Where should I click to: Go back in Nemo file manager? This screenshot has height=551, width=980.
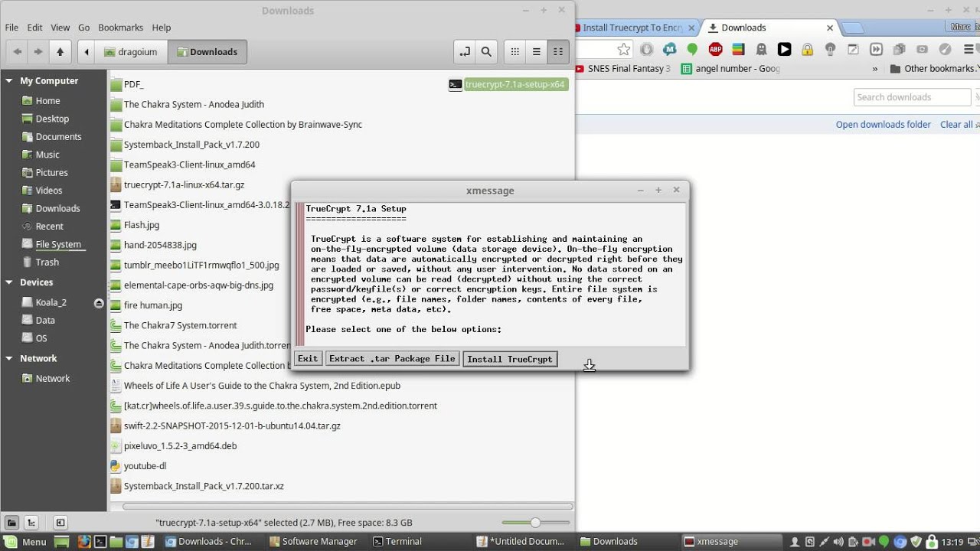(x=17, y=52)
